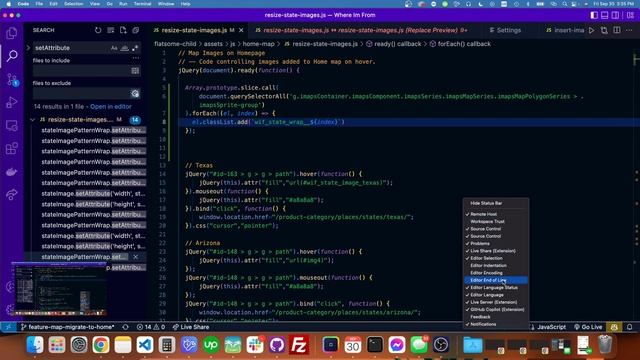Toggle GitHub Copilot (Extension) status bar entry
Screen dimensions: 640x360
point(496,310)
